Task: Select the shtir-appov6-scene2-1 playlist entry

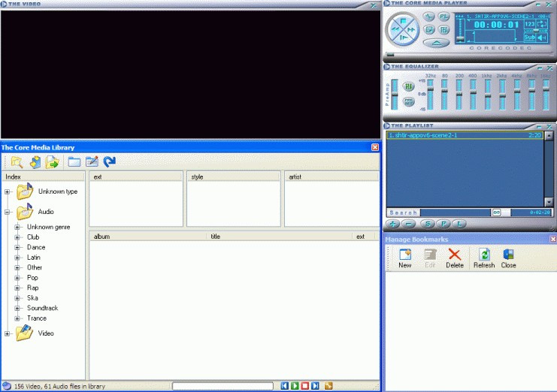Action: [x=465, y=135]
